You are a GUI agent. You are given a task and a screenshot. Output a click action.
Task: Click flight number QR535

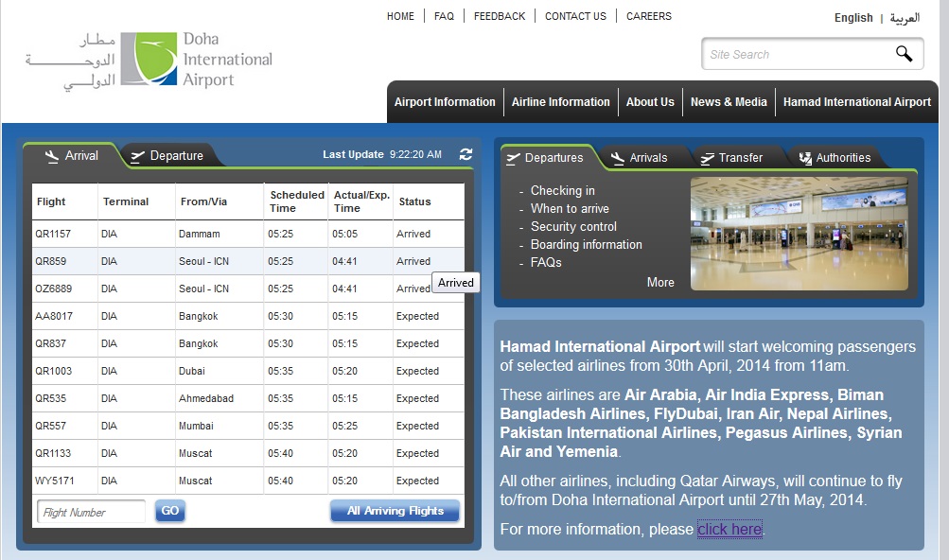(x=51, y=398)
